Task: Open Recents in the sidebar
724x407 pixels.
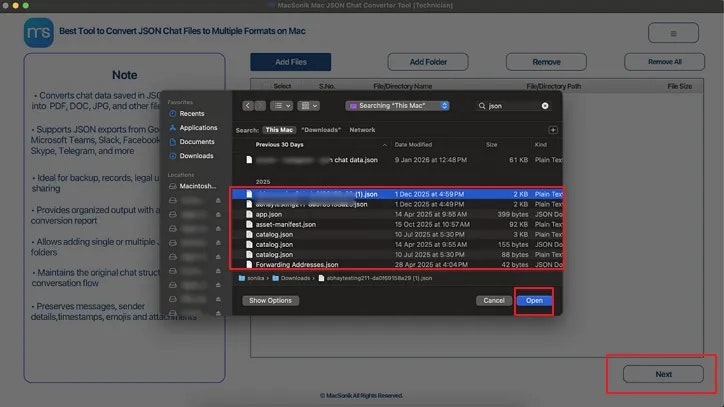Action: (192, 113)
